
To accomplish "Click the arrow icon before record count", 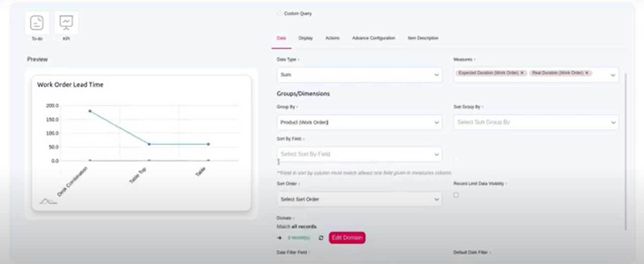I will [x=280, y=238].
